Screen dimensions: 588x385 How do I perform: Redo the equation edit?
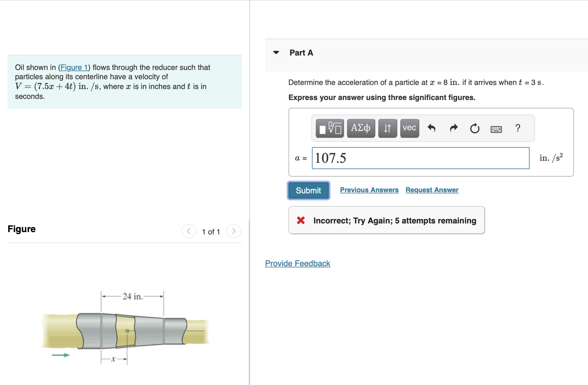point(453,128)
